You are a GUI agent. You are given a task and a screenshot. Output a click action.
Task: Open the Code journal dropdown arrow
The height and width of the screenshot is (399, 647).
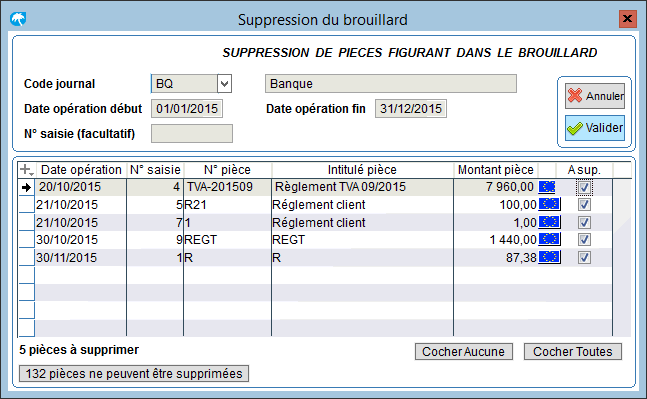click(224, 84)
